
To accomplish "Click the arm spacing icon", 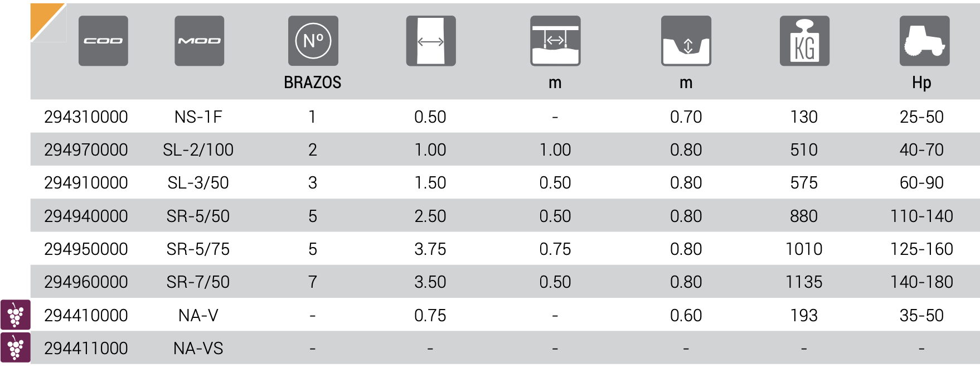I will point(555,41).
